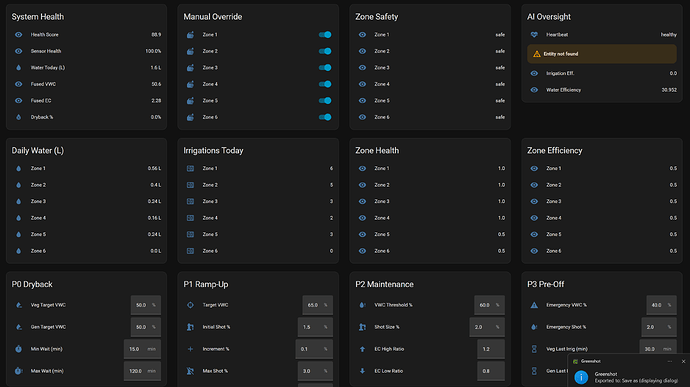Image resolution: width=690 pixels, height=387 pixels.
Task: Click the water drop icon for Daily Water Zone 1
Action: coord(18,168)
